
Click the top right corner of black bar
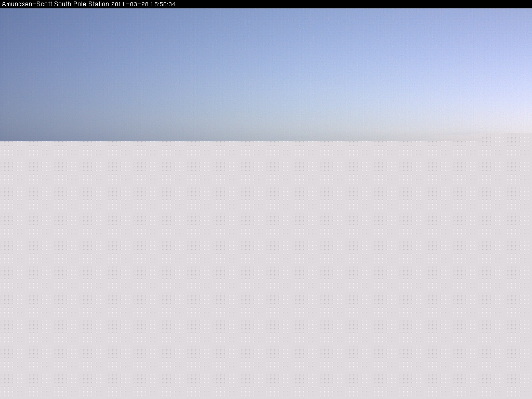[528, 3]
